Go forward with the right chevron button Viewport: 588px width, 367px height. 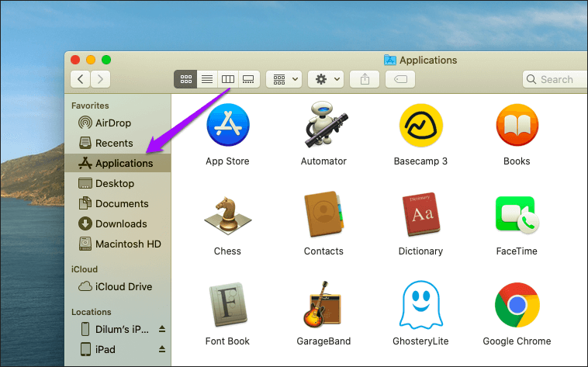click(101, 79)
